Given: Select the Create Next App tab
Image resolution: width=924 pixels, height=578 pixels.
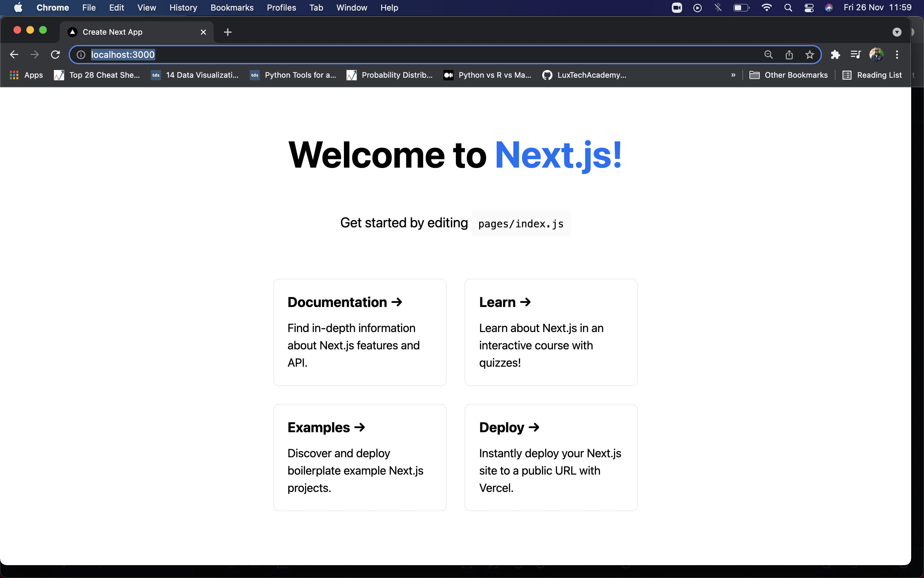Looking at the screenshot, I should 136,32.
